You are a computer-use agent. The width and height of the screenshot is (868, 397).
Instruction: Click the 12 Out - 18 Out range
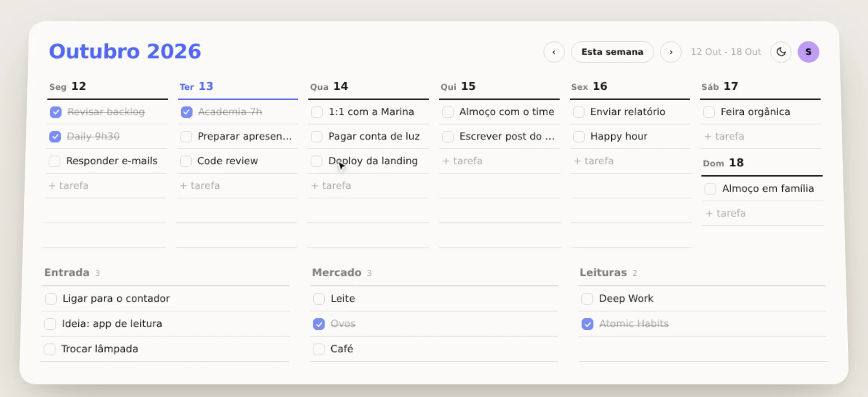click(x=726, y=52)
